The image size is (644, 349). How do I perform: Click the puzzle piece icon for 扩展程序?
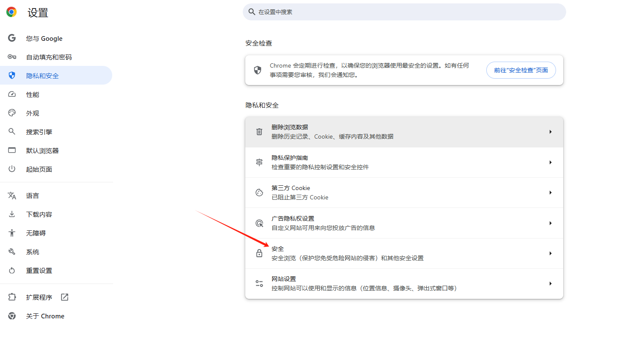click(12, 297)
